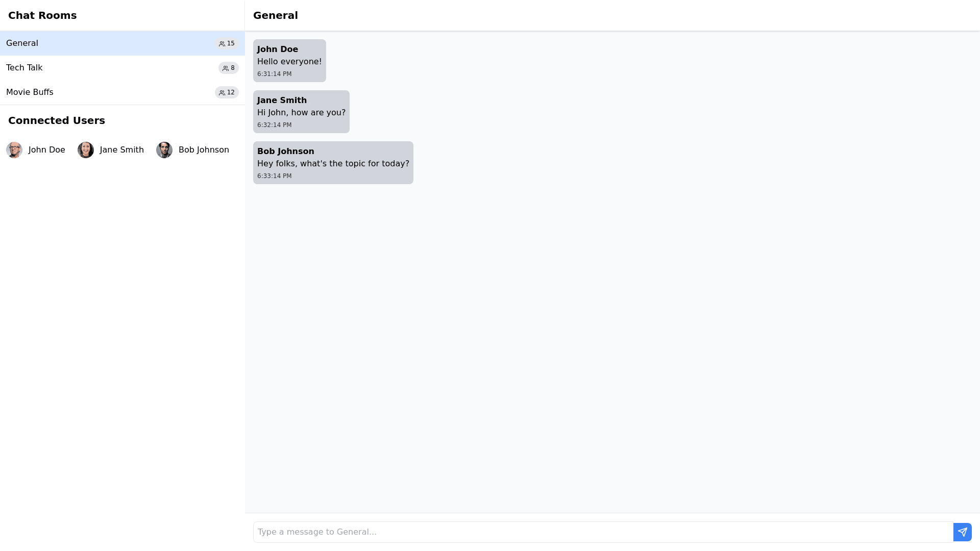Switch to the Movie Buffs room
The width and height of the screenshot is (980, 551).
(30, 92)
